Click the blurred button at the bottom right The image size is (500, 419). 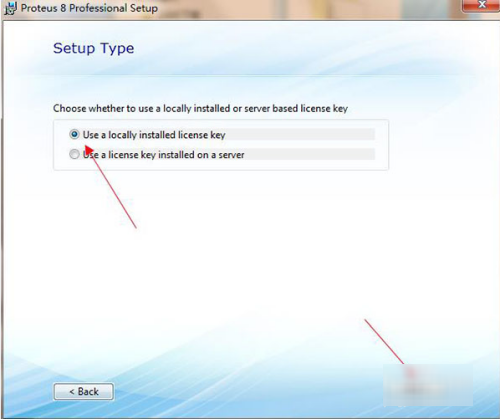[428, 385]
